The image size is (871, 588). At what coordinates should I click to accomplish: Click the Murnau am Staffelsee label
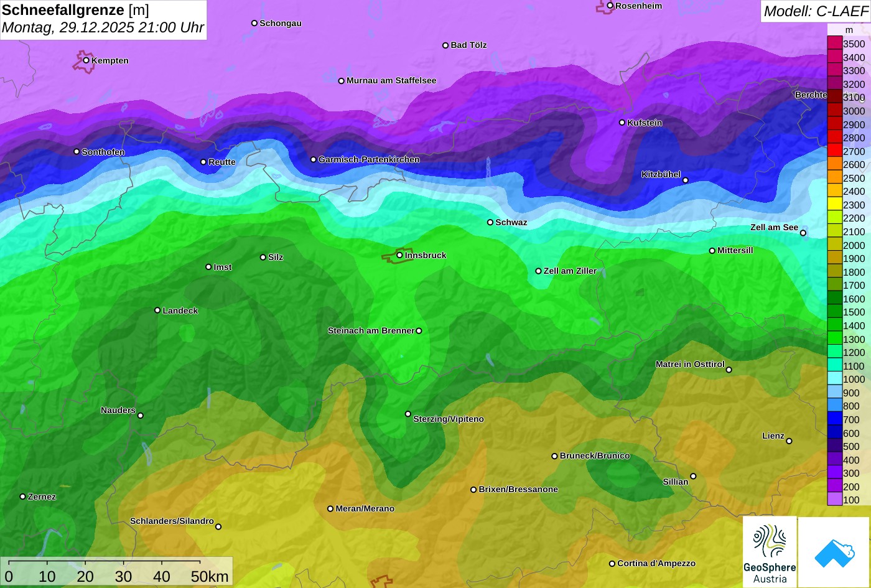point(391,80)
